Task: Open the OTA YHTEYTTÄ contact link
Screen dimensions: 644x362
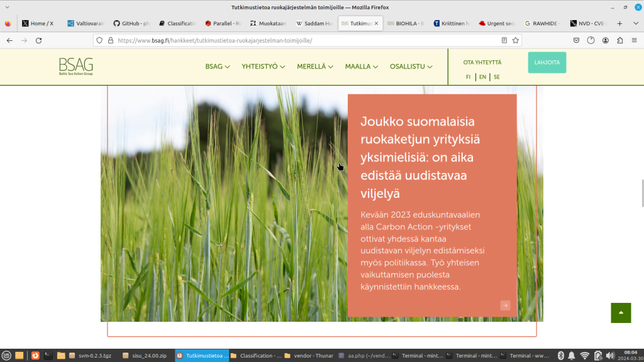Action: coord(482,62)
